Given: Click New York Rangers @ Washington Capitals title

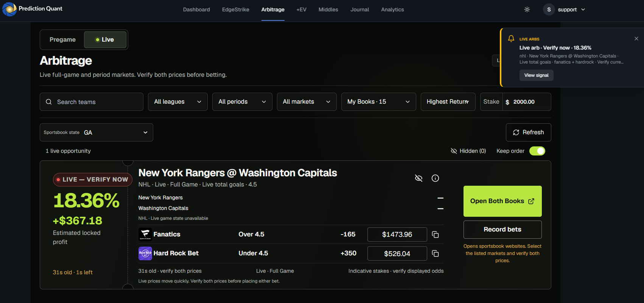Looking at the screenshot, I should point(238,173).
